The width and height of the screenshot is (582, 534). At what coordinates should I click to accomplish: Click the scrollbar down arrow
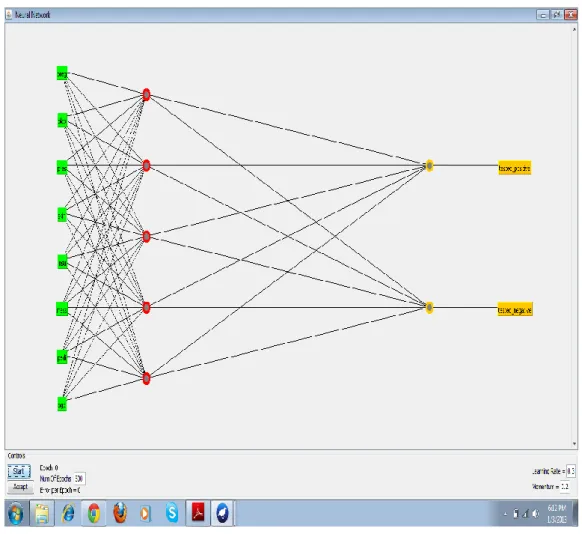point(574,443)
